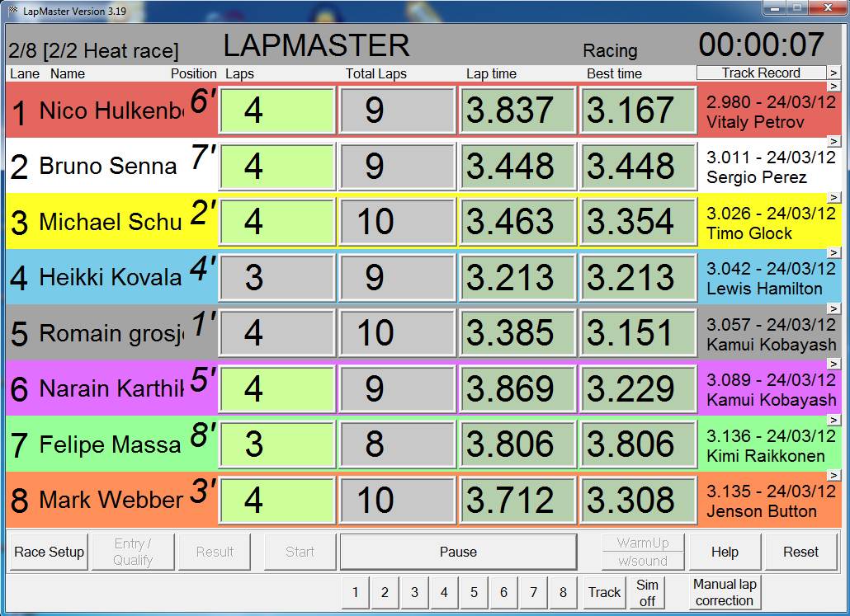Viewport: 850px width, 616px height.
Task: Toggle lane 8 on or off
Action: (x=563, y=592)
